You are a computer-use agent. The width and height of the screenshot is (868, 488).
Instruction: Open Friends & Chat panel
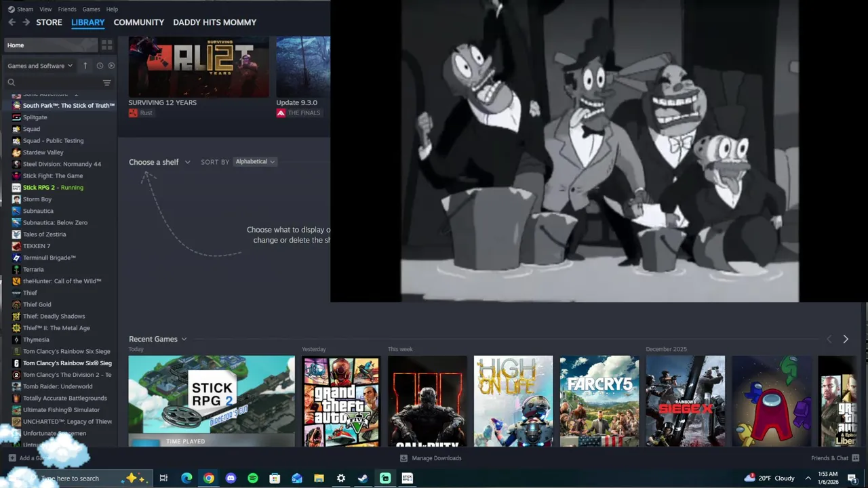(x=835, y=458)
